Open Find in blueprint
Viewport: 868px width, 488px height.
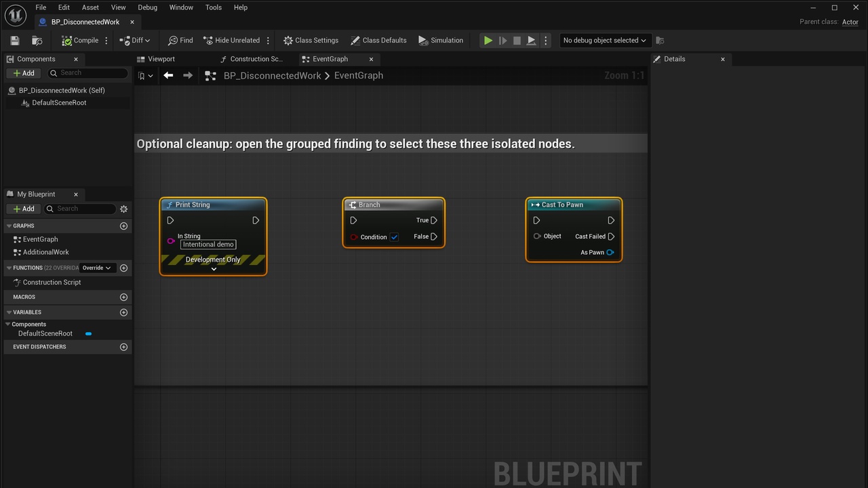180,41
